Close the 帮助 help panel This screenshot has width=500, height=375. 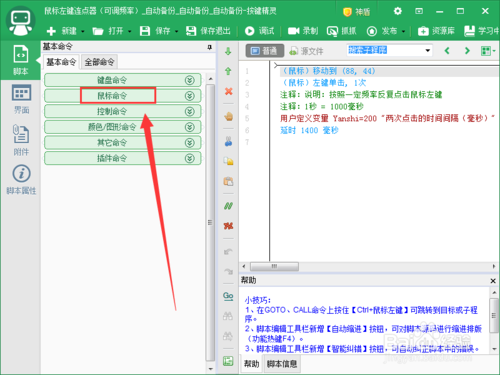tap(493, 281)
